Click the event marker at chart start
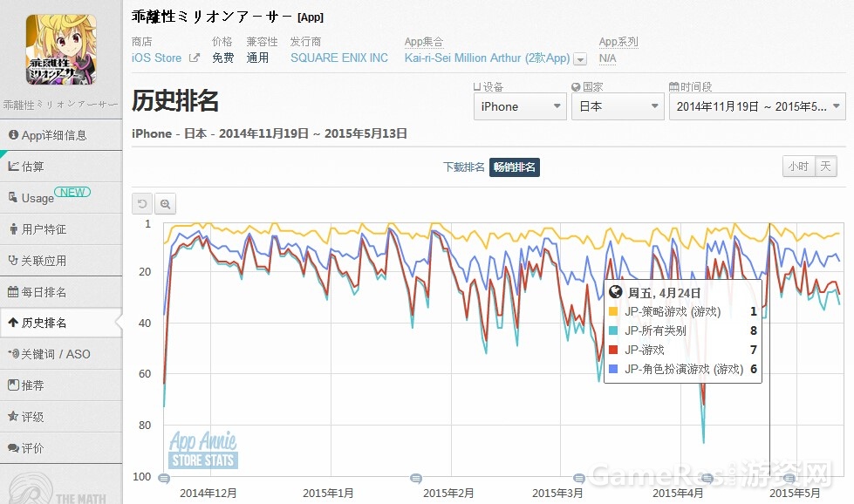This screenshot has height=504, width=854. 164,479
